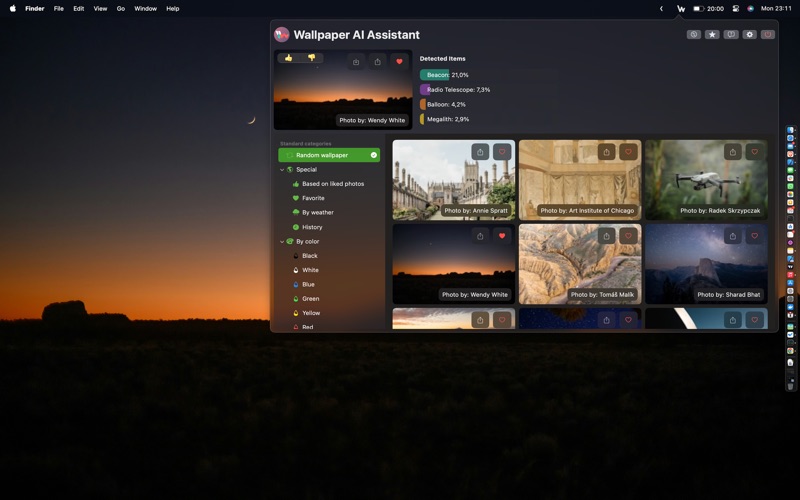This screenshot has width=800, height=500.
Task: Open the Wallpaper AI Assistant menu bar icon
Action: coord(681,8)
